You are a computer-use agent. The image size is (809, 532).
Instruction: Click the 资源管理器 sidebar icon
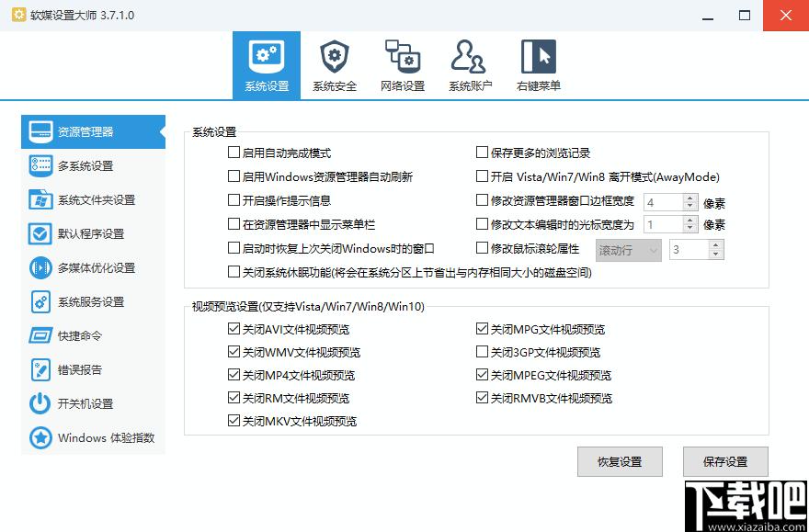(40, 132)
